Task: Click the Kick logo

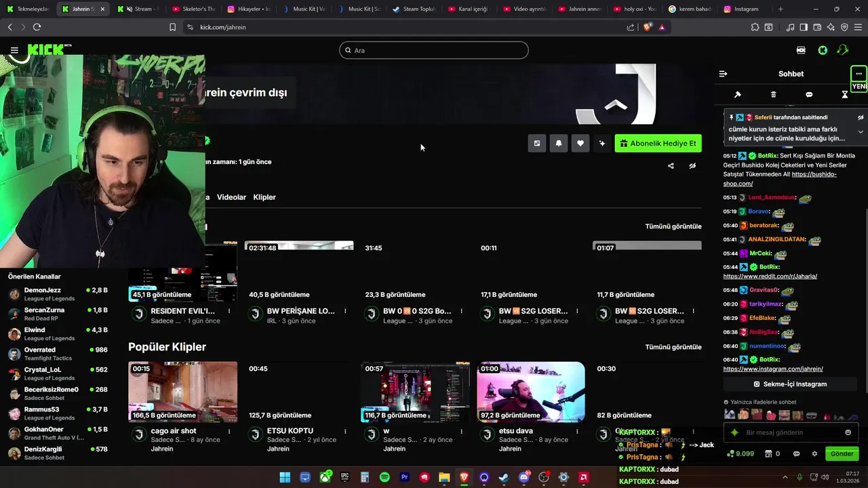Action: click(46, 50)
